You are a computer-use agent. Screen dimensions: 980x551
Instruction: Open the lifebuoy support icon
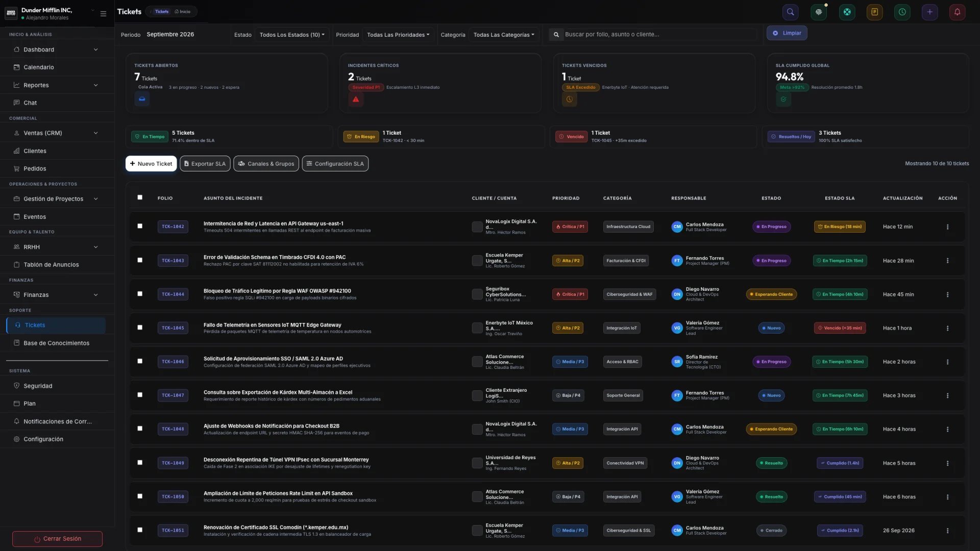pyautogui.click(x=847, y=12)
